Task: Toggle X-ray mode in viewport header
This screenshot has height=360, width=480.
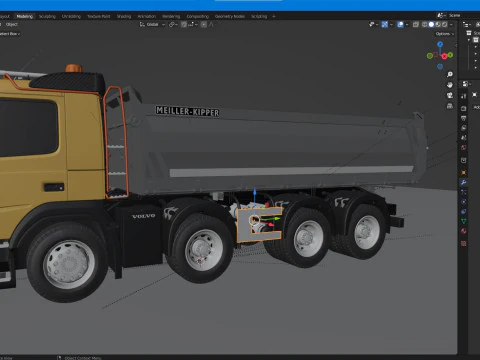Action: pos(416,24)
